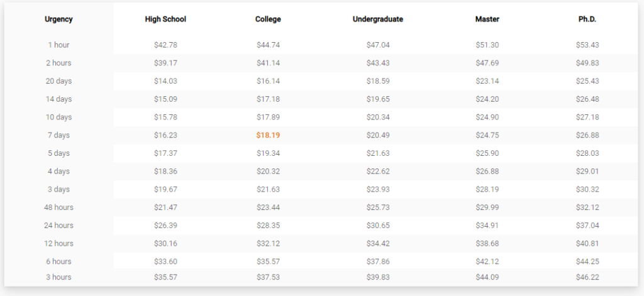Click the highlighted $18.19 College price
Viewport: 644px width, 296px height.
[x=268, y=135]
